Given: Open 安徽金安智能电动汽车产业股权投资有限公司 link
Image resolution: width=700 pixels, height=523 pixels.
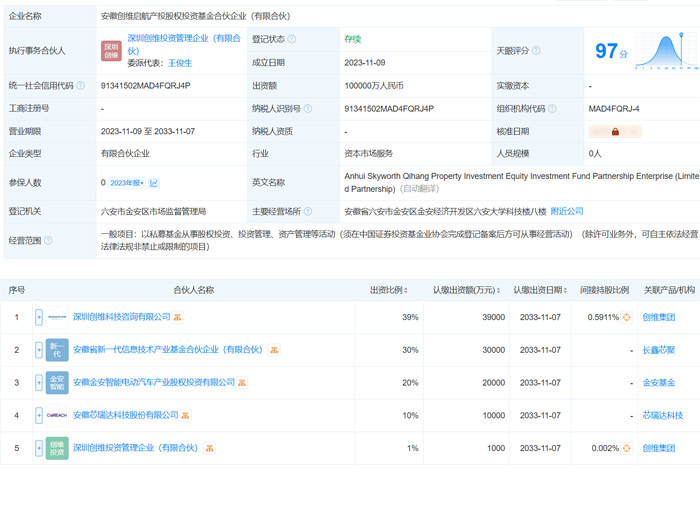Looking at the screenshot, I should point(154,382).
